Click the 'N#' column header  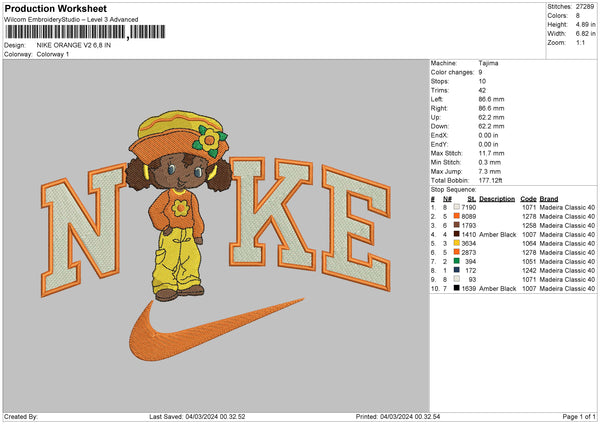pos(447,199)
